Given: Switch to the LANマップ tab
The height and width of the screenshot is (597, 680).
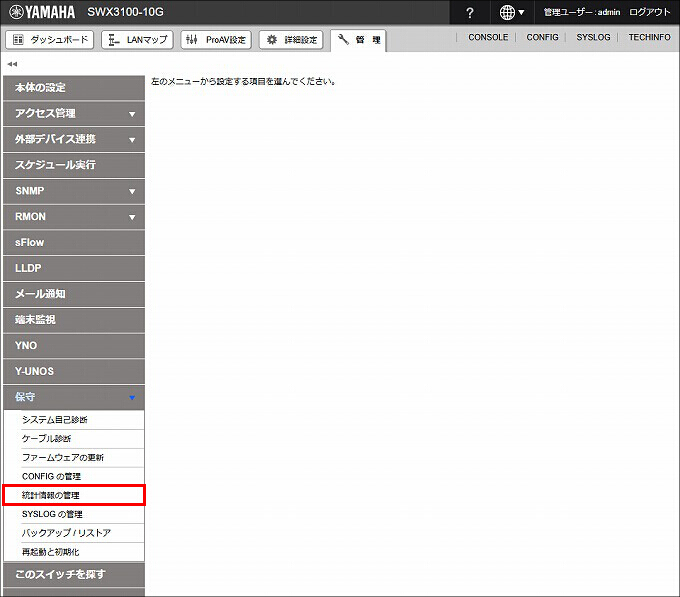Looking at the screenshot, I should point(138,39).
